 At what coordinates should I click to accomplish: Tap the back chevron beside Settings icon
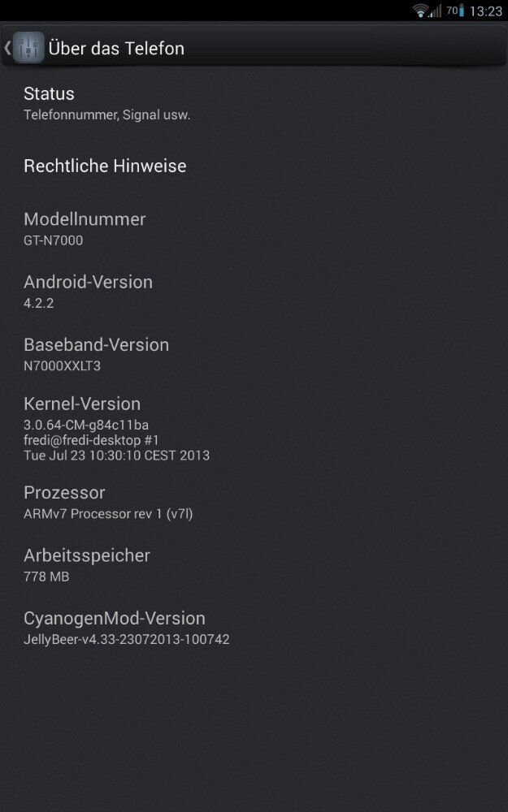(x=7, y=48)
